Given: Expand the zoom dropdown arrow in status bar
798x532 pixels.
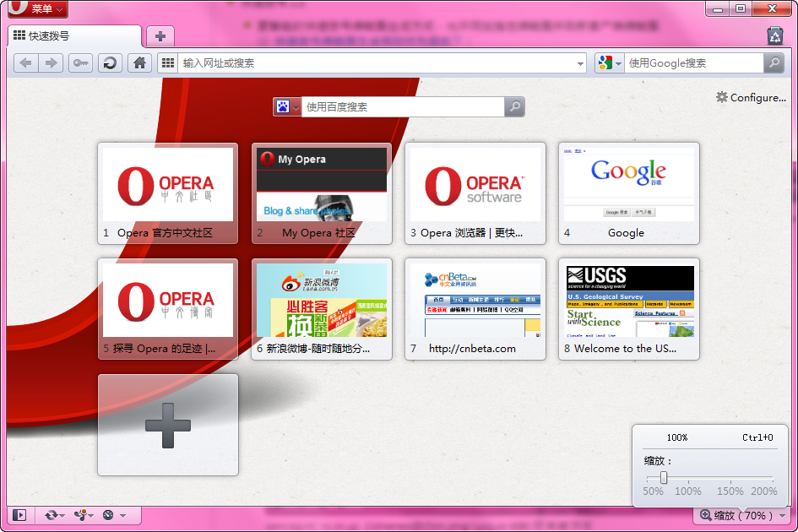Looking at the screenshot, I should (782, 516).
